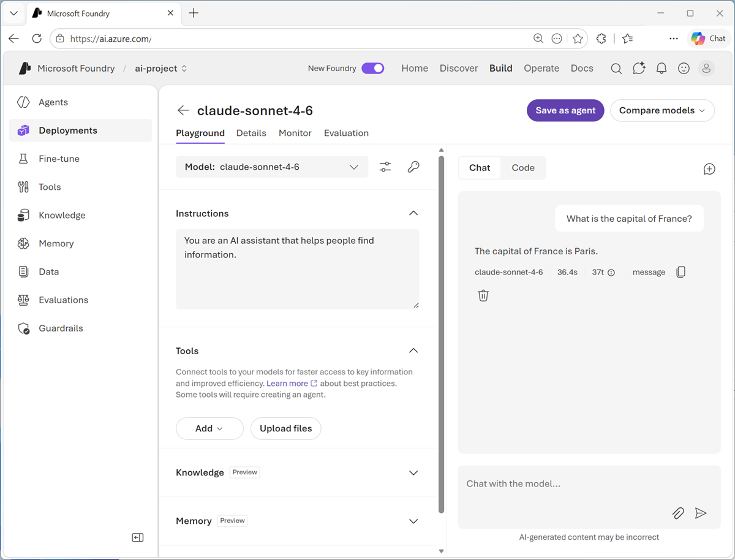Open Evaluations in the sidebar
This screenshot has width=735, height=560.
point(80,300)
